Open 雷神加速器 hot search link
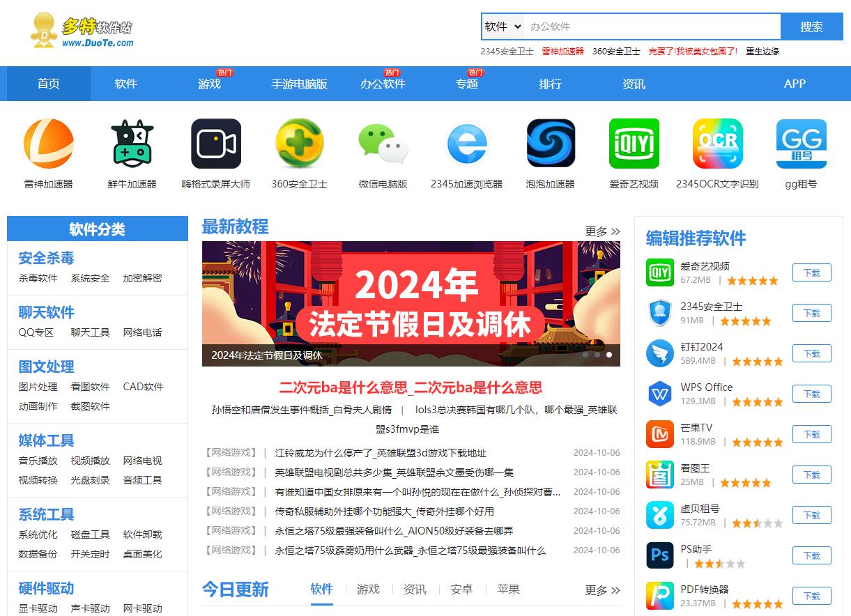The width and height of the screenshot is (851, 616). click(x=563, y=51)
